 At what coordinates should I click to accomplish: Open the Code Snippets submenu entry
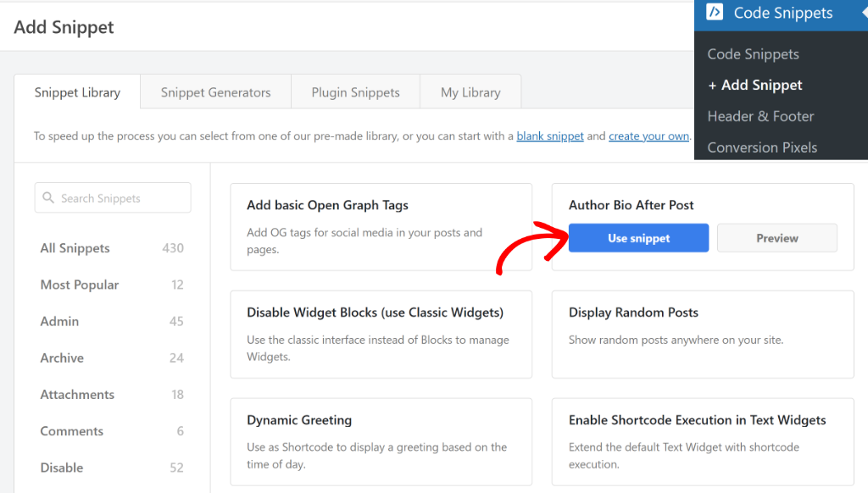(x=753, y=54)
